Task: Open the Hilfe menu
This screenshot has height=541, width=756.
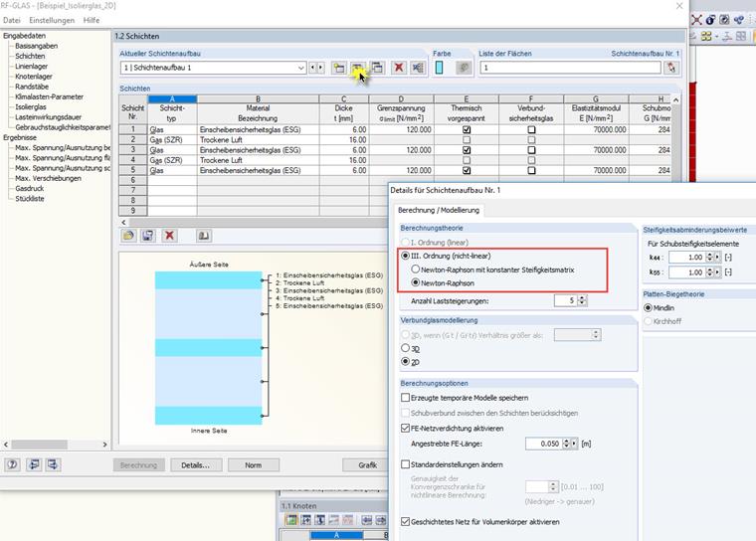Action: 92,20
